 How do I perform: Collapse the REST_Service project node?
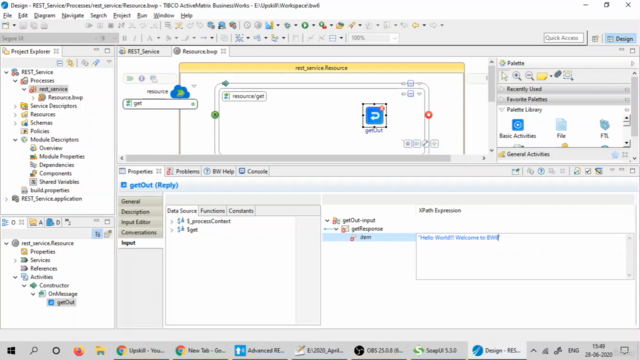click(x=6, y=72)
